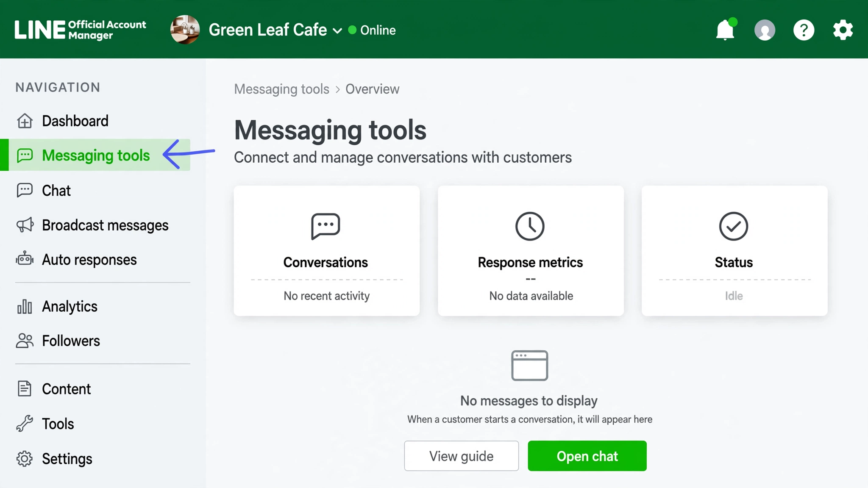Click the Response metrics card title

tap(530, 262)
